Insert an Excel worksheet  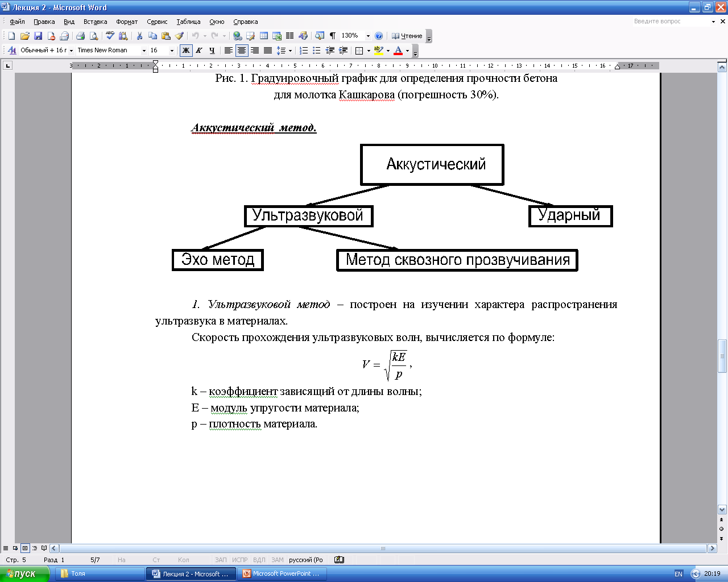click(x=277, y=36)
